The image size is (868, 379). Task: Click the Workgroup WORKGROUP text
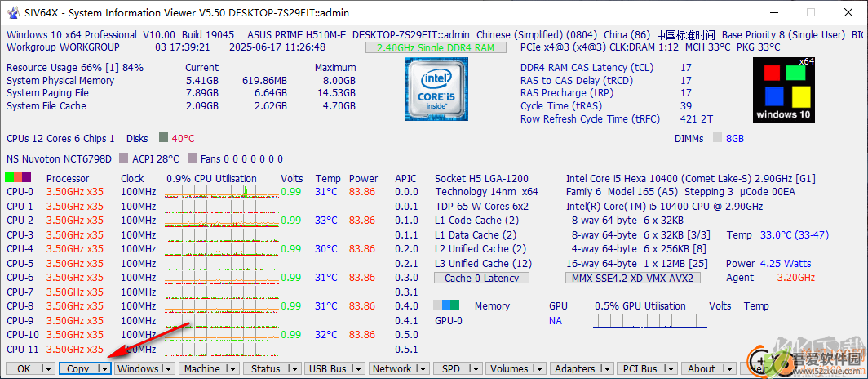[63, 47]
